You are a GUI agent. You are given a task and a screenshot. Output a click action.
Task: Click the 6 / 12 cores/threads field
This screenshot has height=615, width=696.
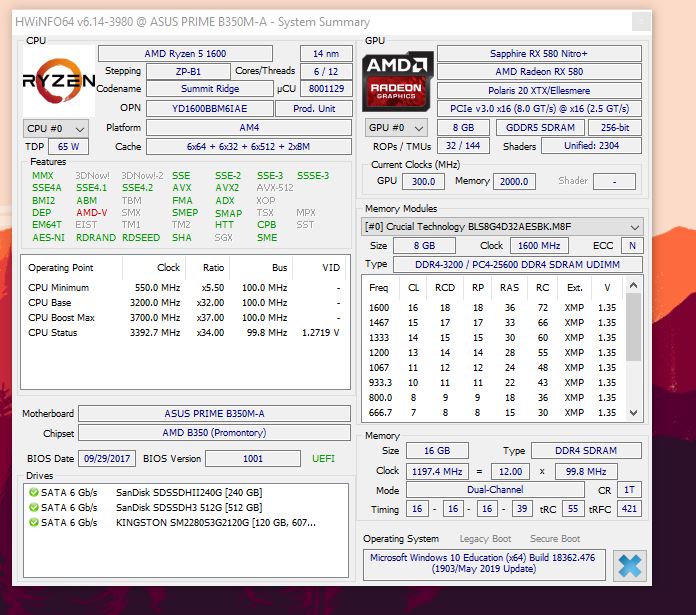[326, 71]
